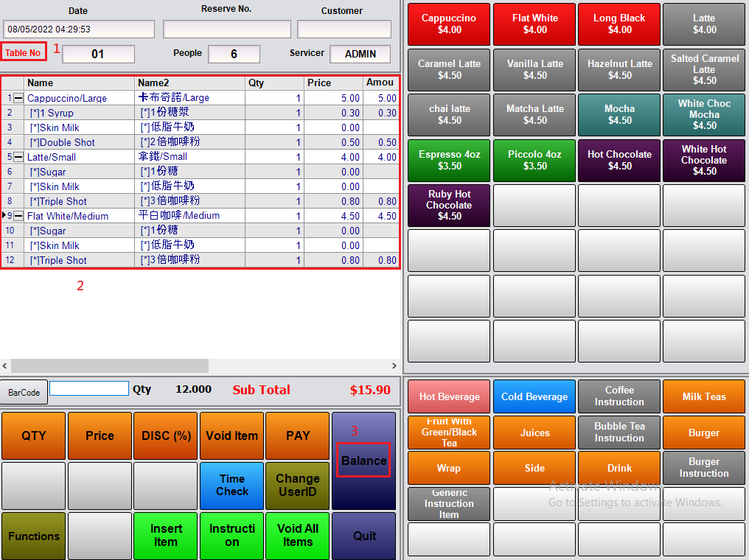Choose Caramel Latte $4.50
Viewport: 749px width, 560px height.
449,70
